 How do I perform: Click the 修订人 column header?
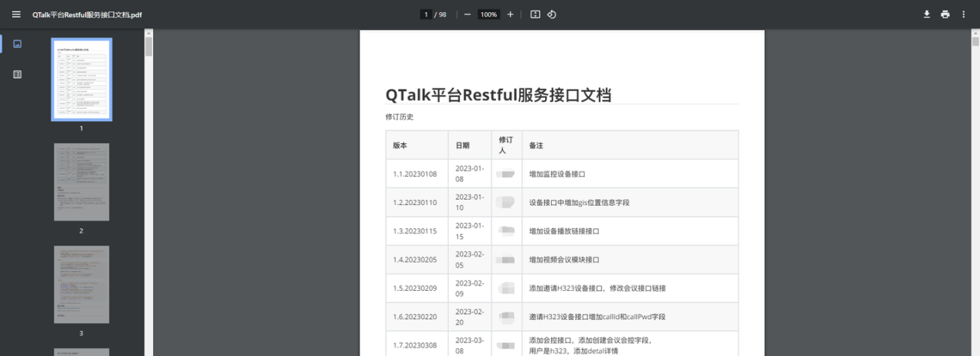[x=505, y=145]
